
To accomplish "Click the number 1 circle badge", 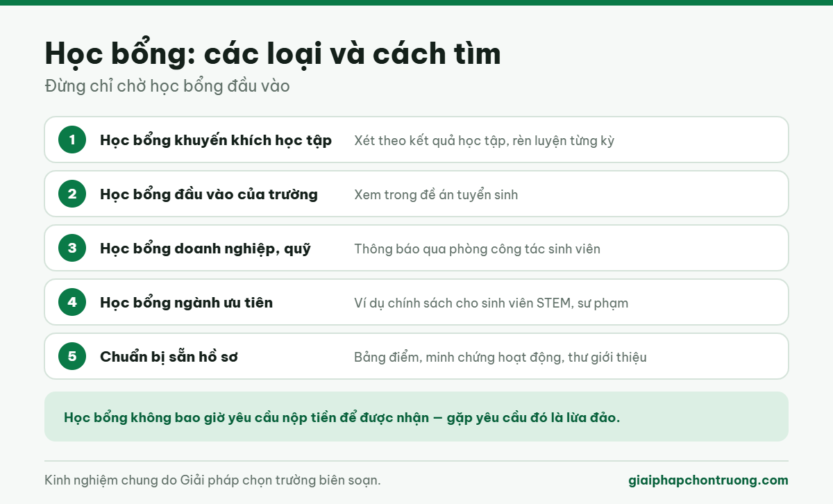I will (72, 140).
